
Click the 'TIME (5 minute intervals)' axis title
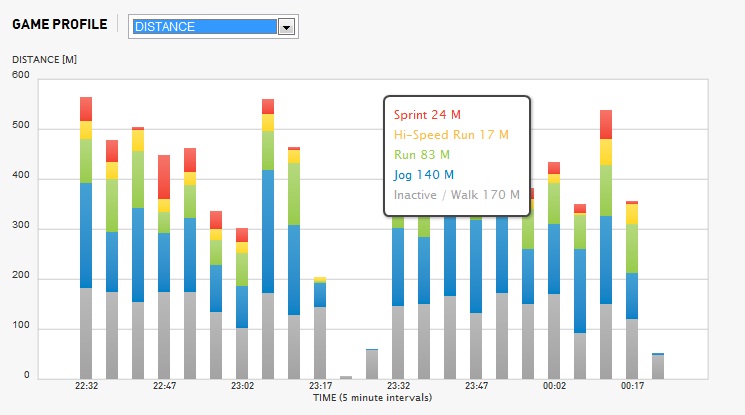(372, 398)
